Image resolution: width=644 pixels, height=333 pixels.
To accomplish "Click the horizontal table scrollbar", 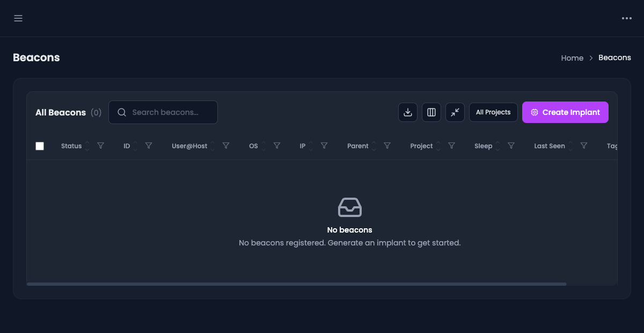I will (x=296, y=284).
